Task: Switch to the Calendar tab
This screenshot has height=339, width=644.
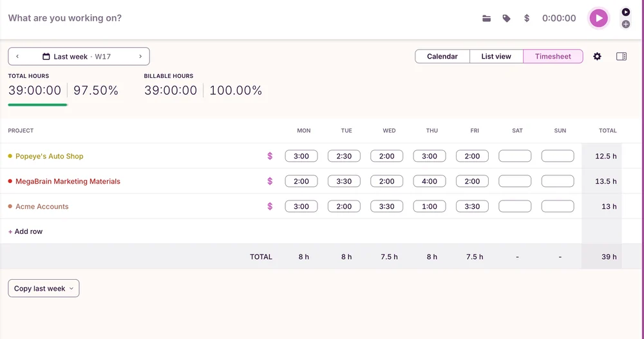Action: 442,56
